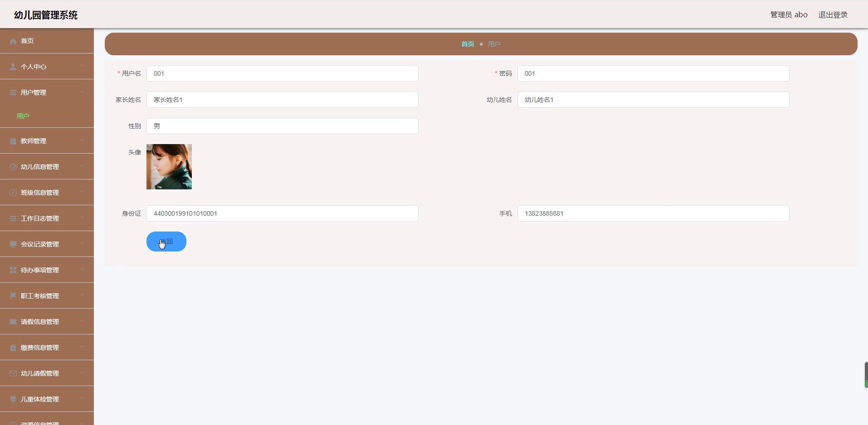Viewport: 868px width, 425px height.
Task: Click the ticket icon beside 请假信息管理
Action: click(13, 322)
